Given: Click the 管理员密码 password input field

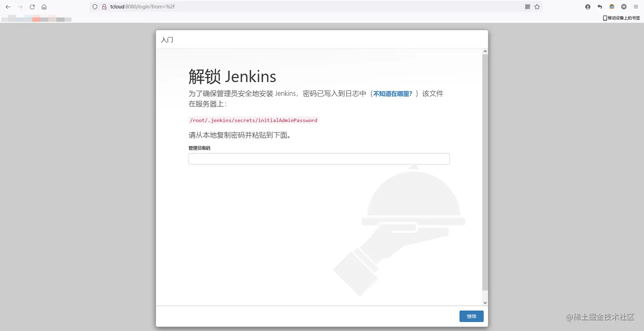Looking at the screenshot, I should (x=319, y=158).
